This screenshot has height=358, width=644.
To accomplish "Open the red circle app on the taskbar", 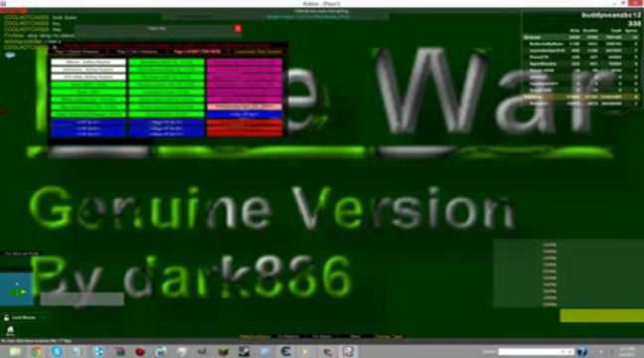I will click(140, 352).
